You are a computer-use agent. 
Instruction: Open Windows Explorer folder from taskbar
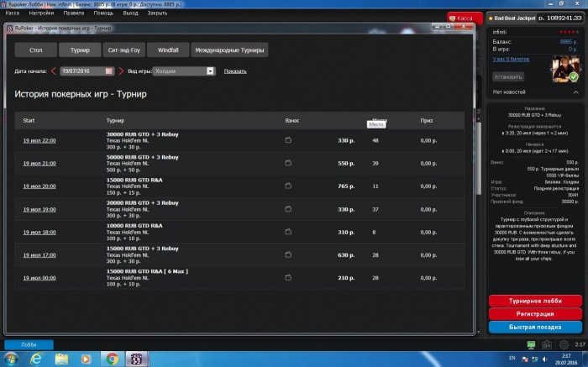61,359
